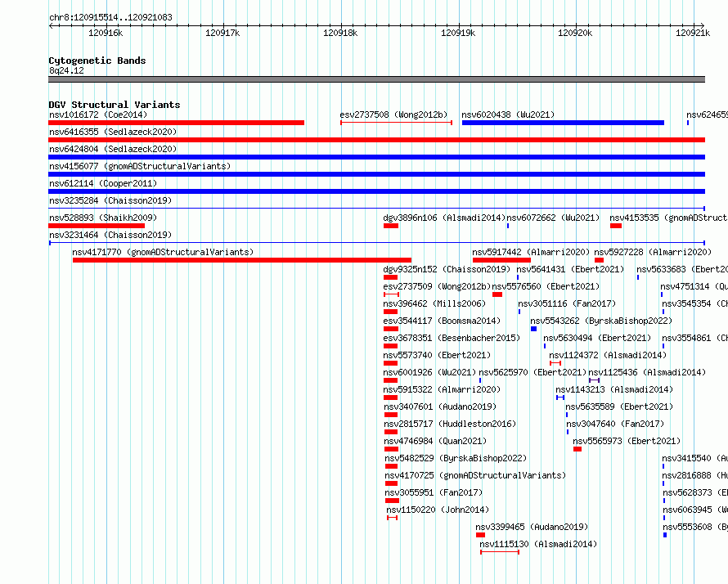Click nsv3047640 (Fan2017) label

(615, 424)
